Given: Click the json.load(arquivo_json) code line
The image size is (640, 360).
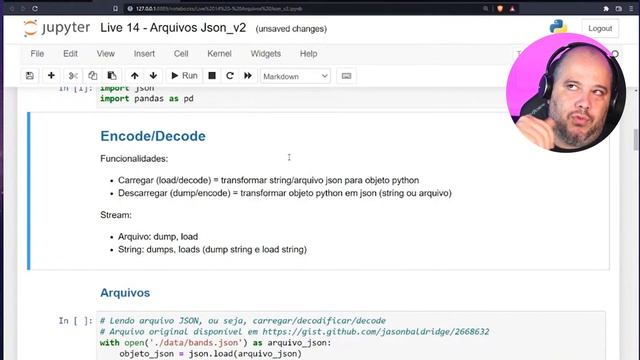Looking at the screenshot, I should (x=210, y=354).
